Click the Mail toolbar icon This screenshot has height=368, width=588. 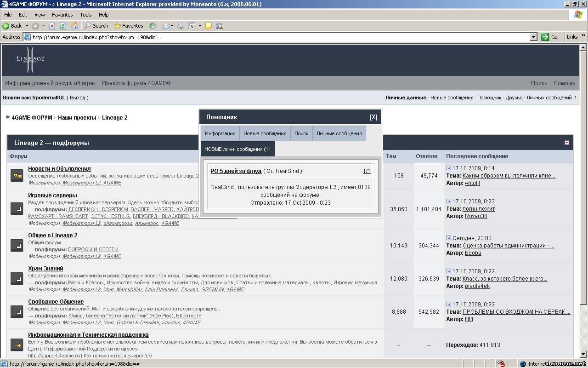(x=166, y=26)
